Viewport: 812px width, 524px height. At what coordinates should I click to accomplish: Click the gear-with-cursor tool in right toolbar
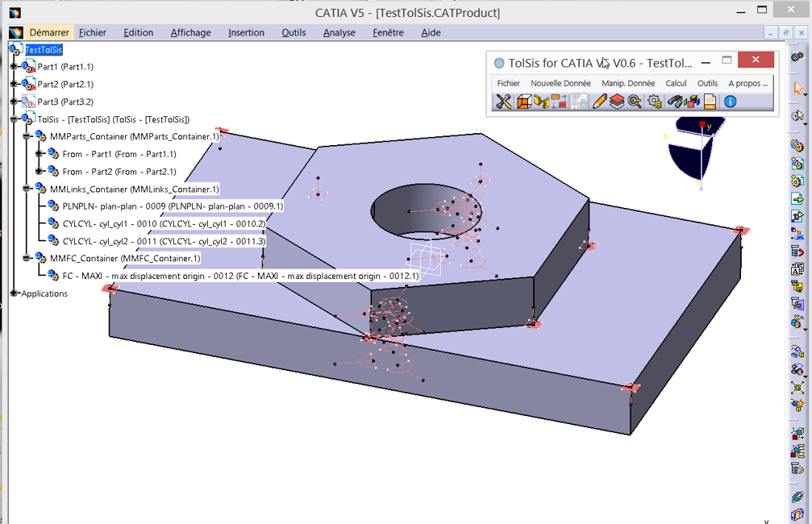(x=797, y=116)
